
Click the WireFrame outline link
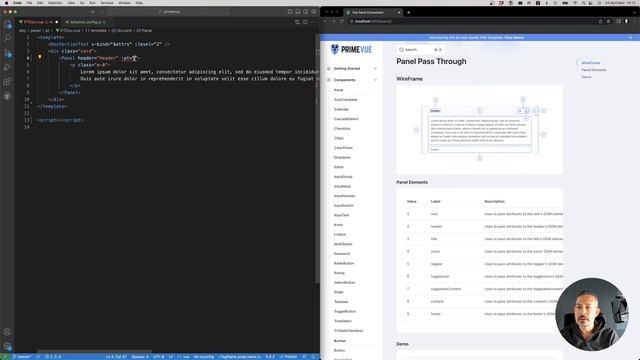[x=591, y=63]
